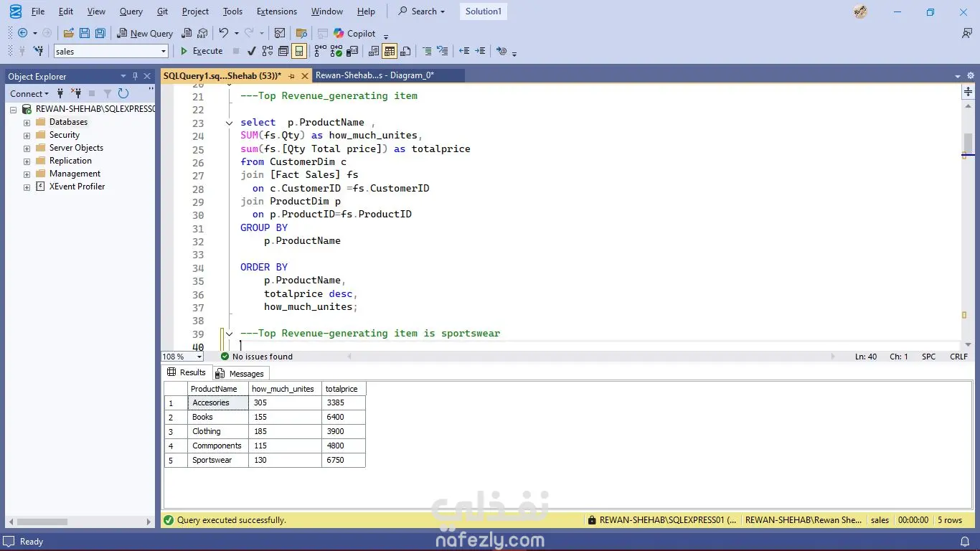Pin the Object Explorer panel
Viewport: 980px width, 551px height.
pyautogui.click(x=134, y=76)
